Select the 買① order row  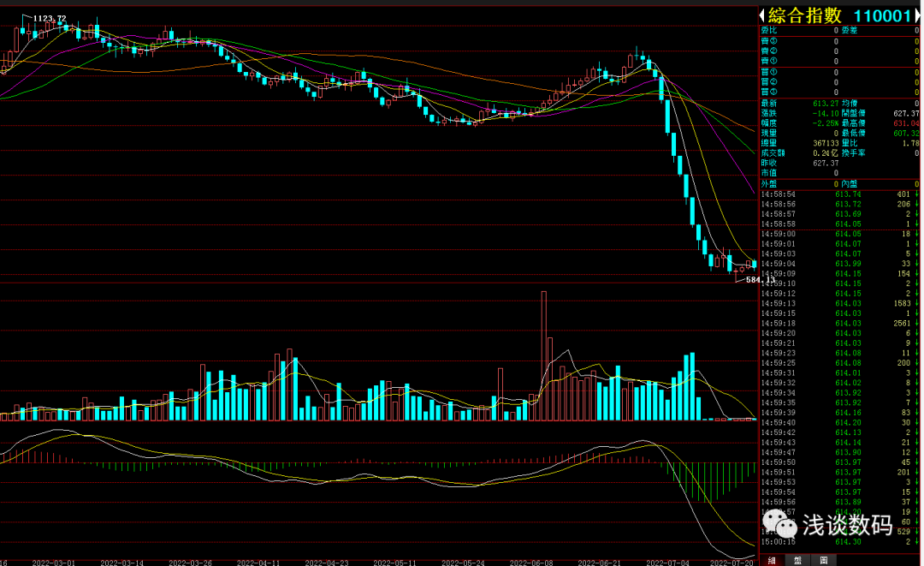840,73
